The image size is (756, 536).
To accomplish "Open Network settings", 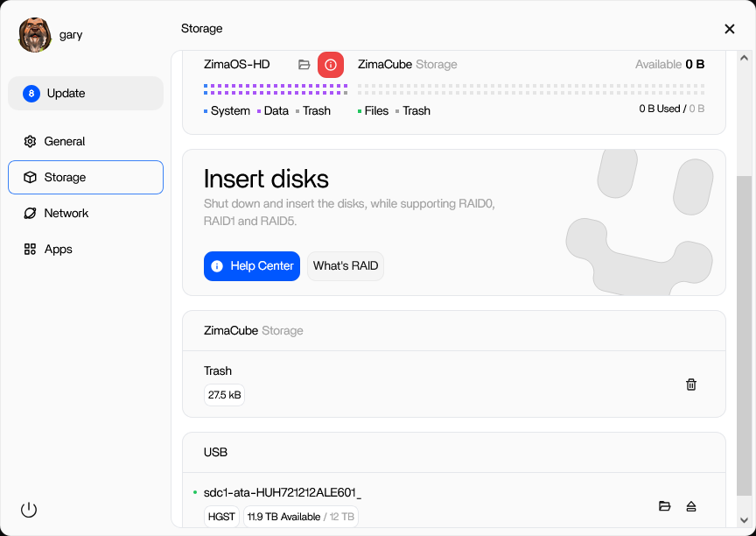I will pos(86,213).
